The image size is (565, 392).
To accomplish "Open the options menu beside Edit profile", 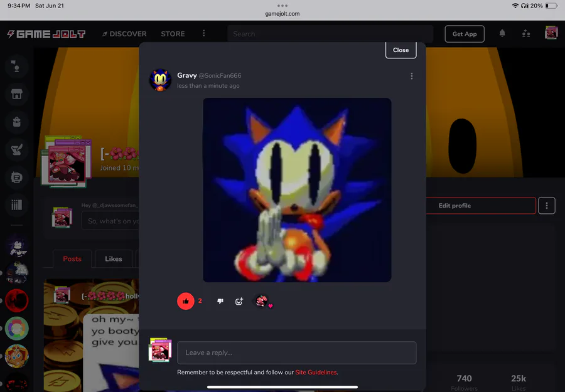I will [x=547, y=206].
